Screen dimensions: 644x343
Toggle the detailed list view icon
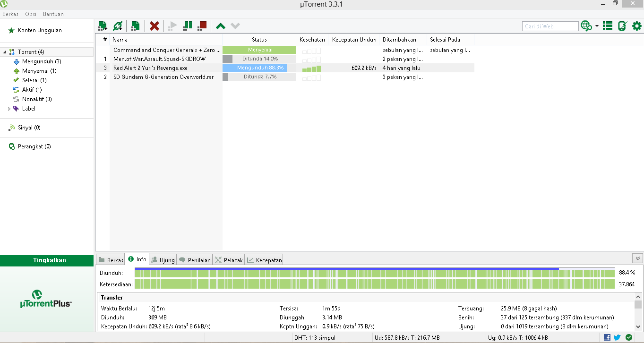[608, 26]
